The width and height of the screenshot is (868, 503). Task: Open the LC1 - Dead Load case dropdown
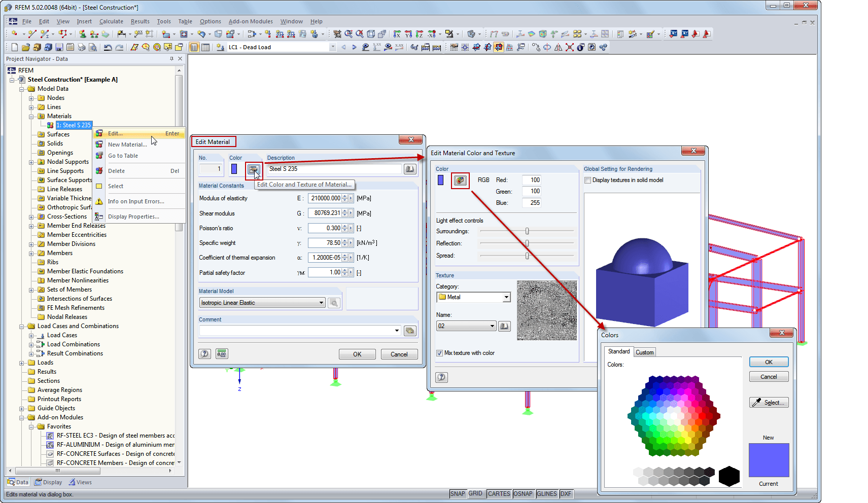pos(333,47)
